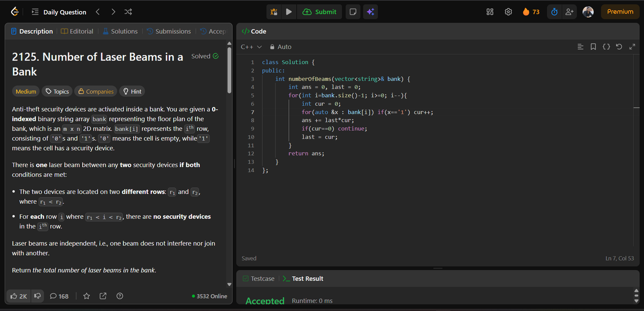Image resolution: width=644 pixels, height=311 pixels.
Task: Reveal the Hint
Action: (x=132, y=92)
